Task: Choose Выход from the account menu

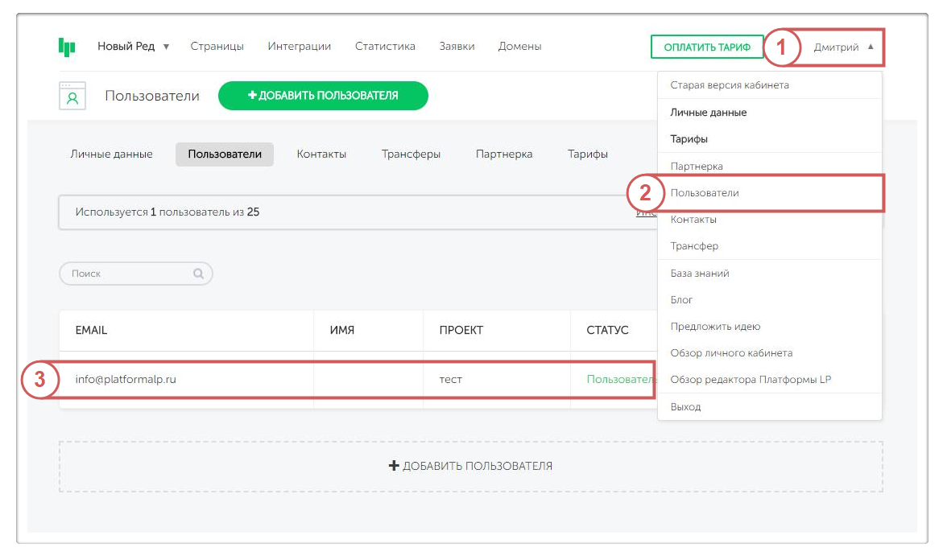Action: pos(685,407)
